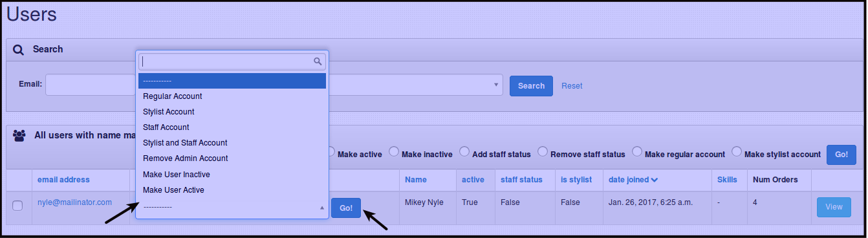
Task: Select the Make active radio button
Action: pos(331,151)
